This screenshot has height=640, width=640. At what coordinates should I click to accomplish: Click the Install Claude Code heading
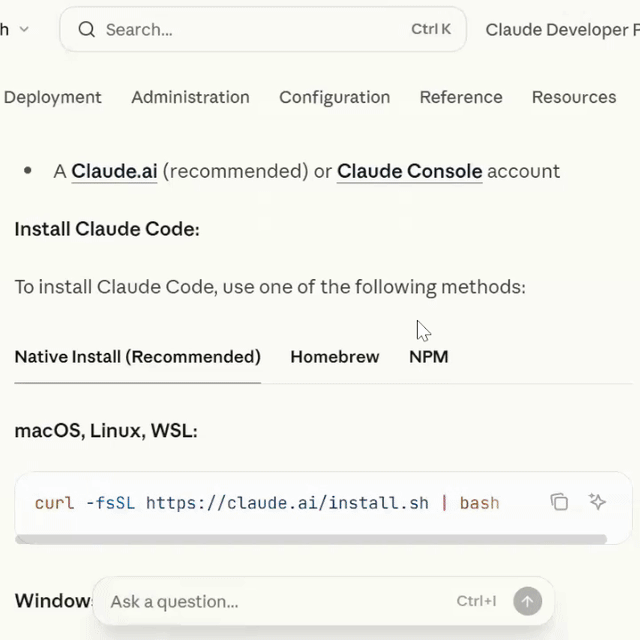(107, 229)
